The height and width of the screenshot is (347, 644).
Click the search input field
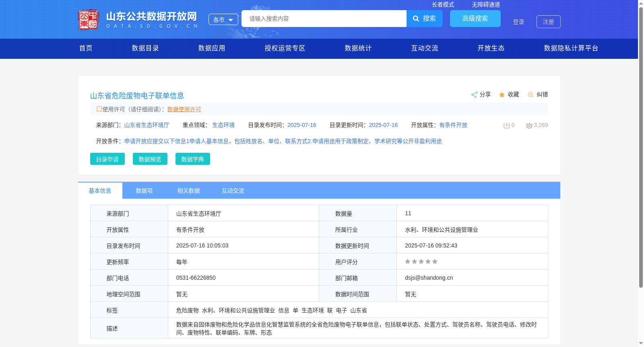pos(324,19)
